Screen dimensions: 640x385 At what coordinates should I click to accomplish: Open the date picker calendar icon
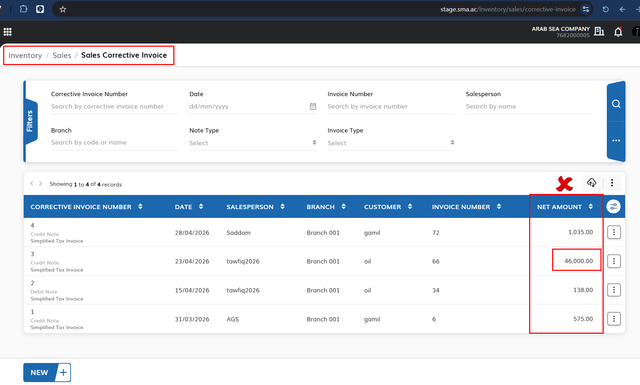pos(313,106)
